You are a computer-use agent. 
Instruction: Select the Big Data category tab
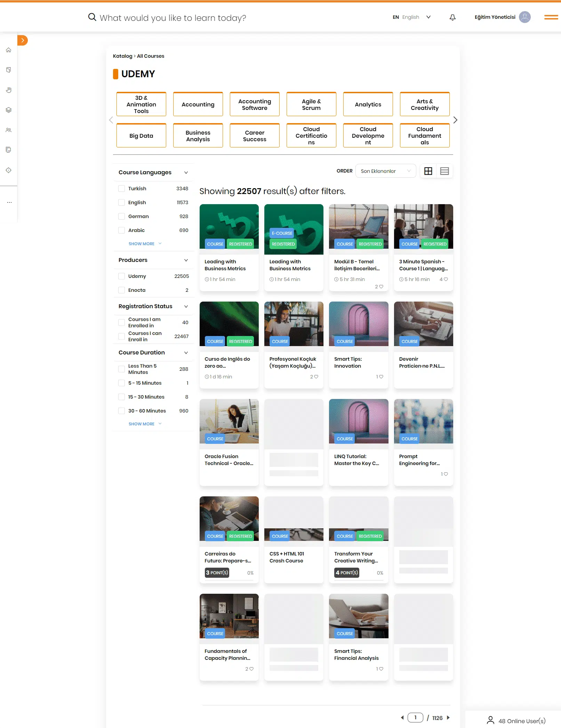[141, 135]
